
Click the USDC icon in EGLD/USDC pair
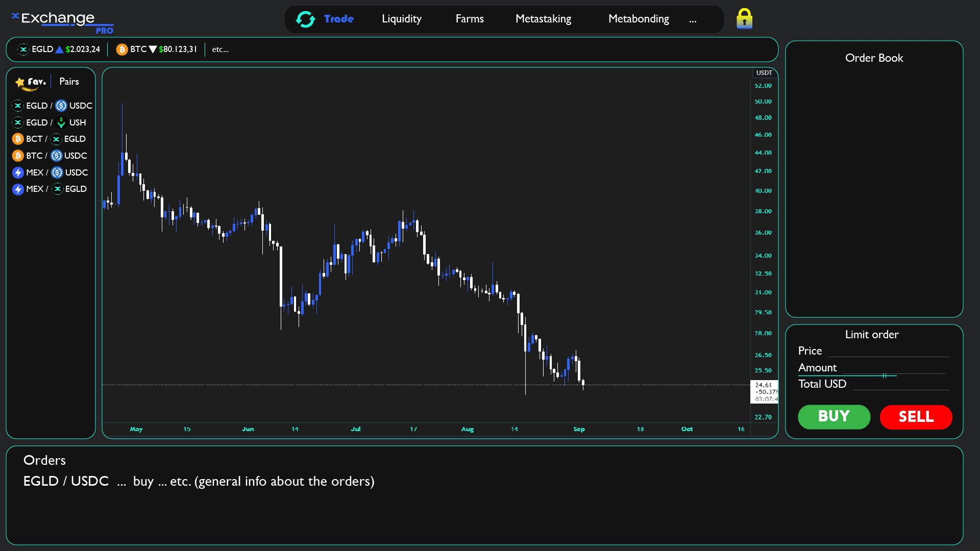[x=61, y=106]
